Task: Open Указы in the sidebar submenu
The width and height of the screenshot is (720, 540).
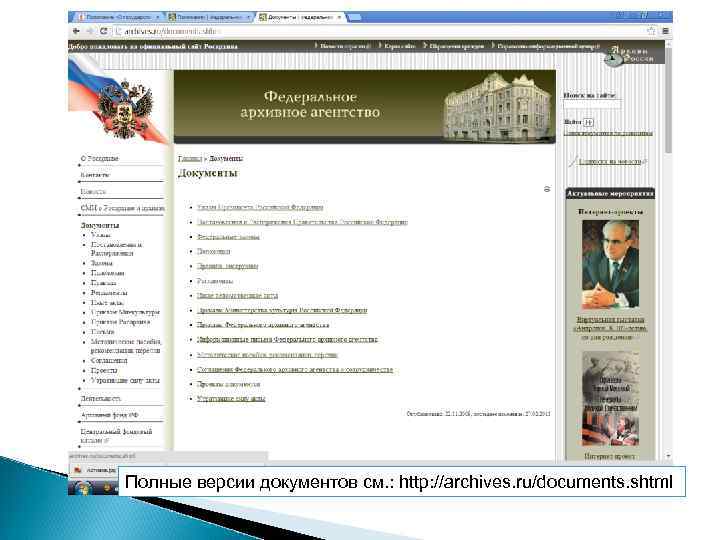Action: click(101, 235)
